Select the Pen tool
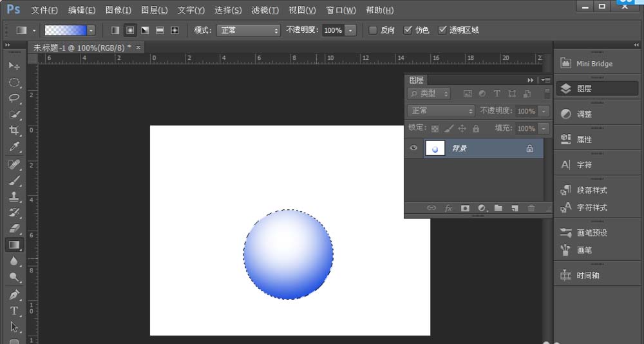 click(14, 294)
